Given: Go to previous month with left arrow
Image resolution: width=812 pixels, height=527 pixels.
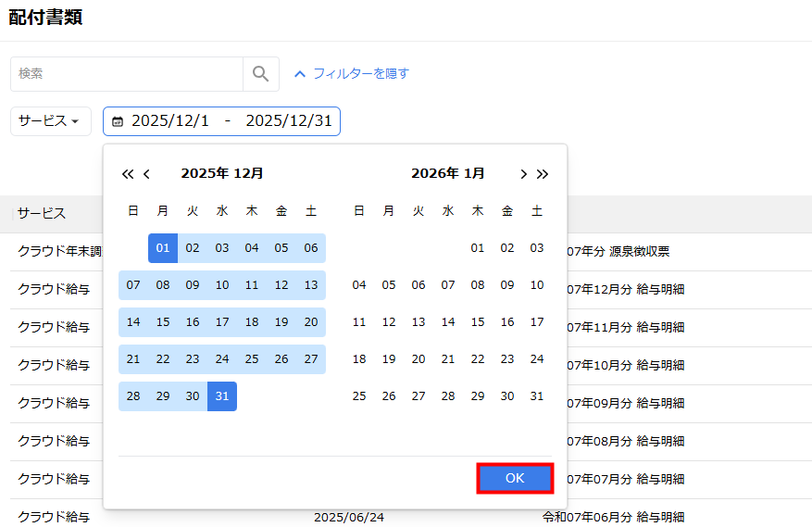Looking at the screenshot, I should (x=146, y=174).
